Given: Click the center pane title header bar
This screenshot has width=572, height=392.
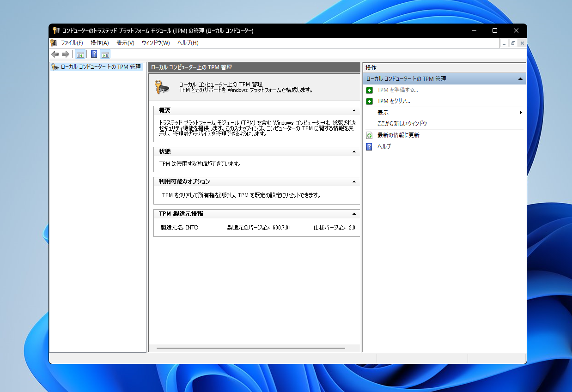Looking at the screenshot, I should (x=254, y=67).
